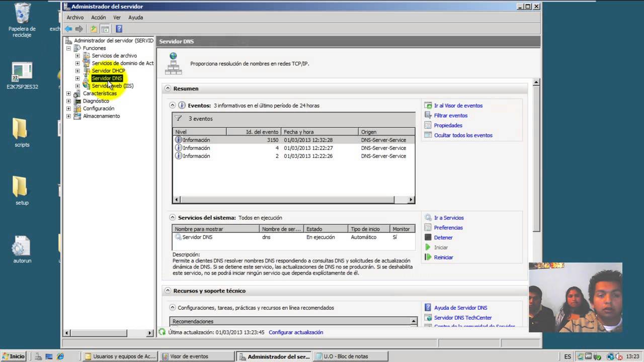
Task: Open events Propiedades link
Action: click(448, 126)
